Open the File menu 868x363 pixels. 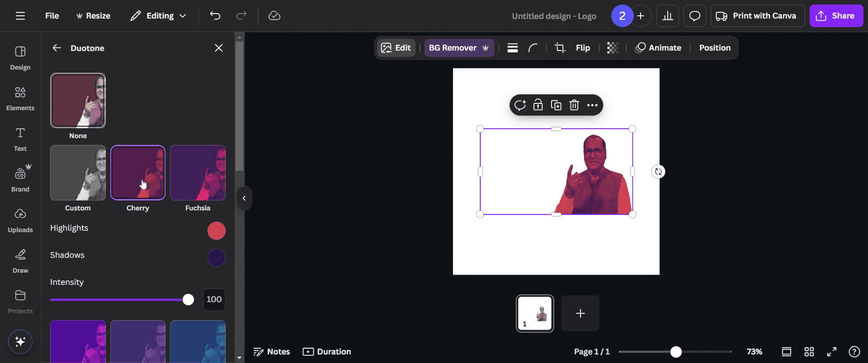pyautogui.click(x=52, y=16)
